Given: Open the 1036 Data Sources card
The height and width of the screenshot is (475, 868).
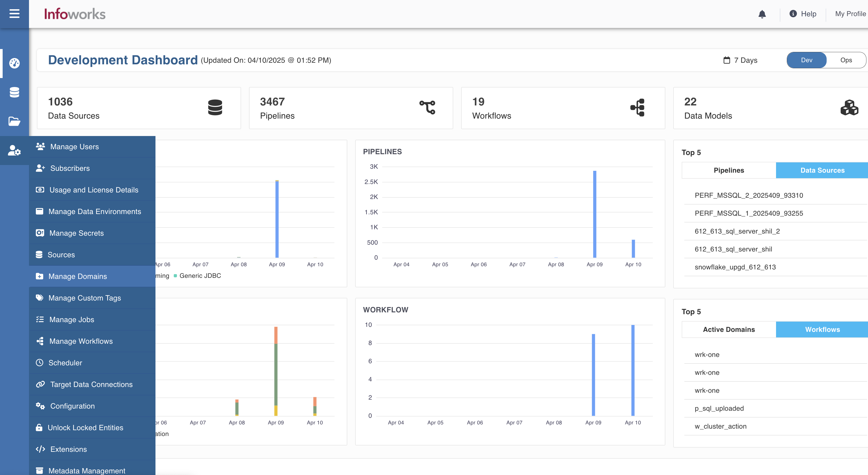Looking at the screenshot, I should tap(139, 108).
